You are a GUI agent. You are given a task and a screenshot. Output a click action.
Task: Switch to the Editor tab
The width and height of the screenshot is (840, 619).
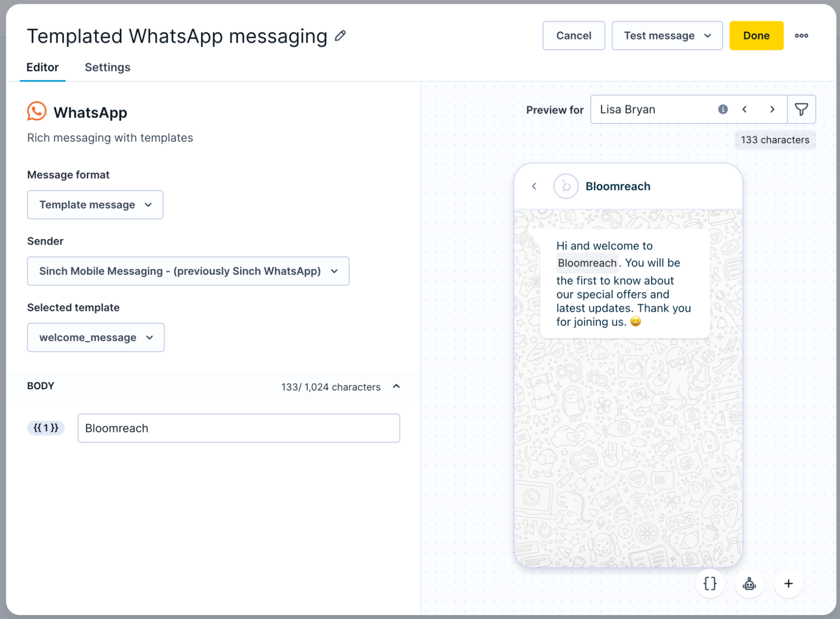(x=42, y=67)
